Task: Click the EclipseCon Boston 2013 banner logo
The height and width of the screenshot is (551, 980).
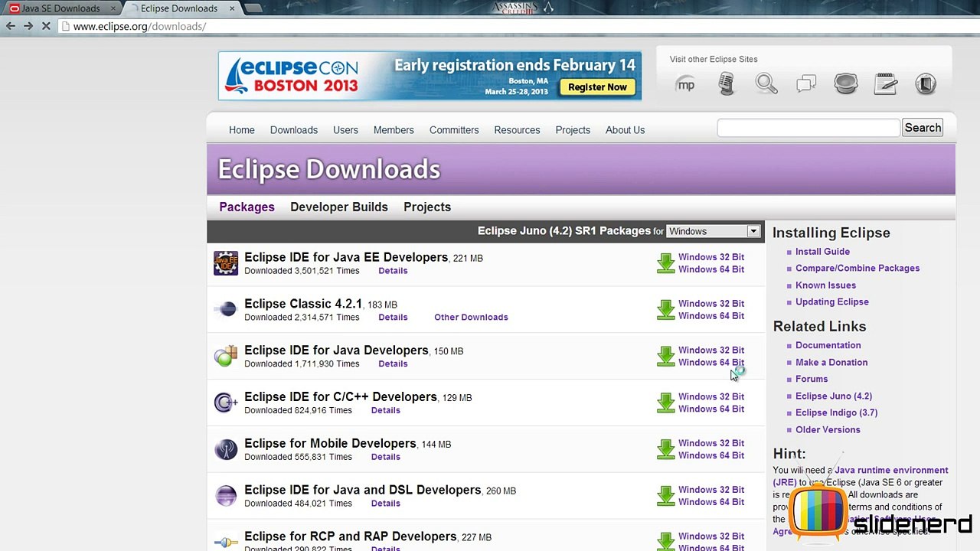Action: click(292, 76)
